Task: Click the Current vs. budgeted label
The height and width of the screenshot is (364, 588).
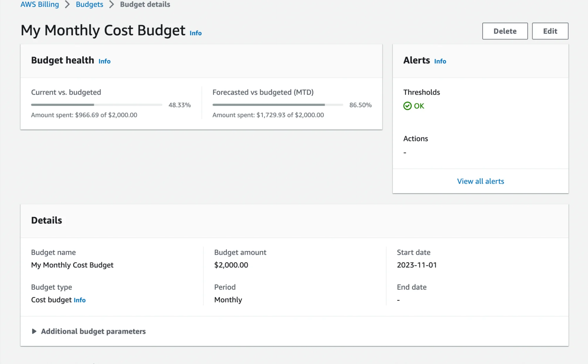Action: coord(66,92)
